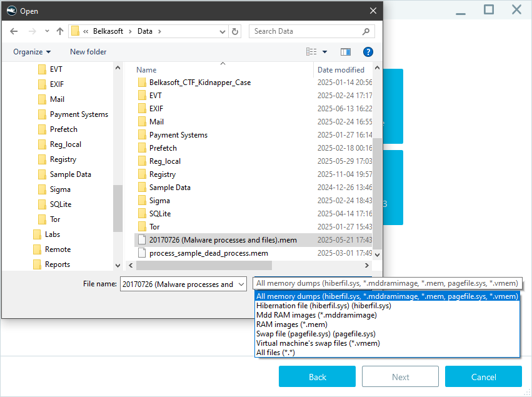Click the Help question mark icon
This screenshot has height=397, width=532.
point(368,52)
